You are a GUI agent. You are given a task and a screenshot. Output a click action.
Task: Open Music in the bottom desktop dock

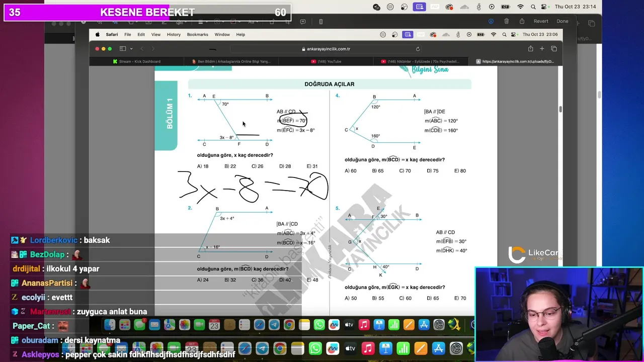368,348
